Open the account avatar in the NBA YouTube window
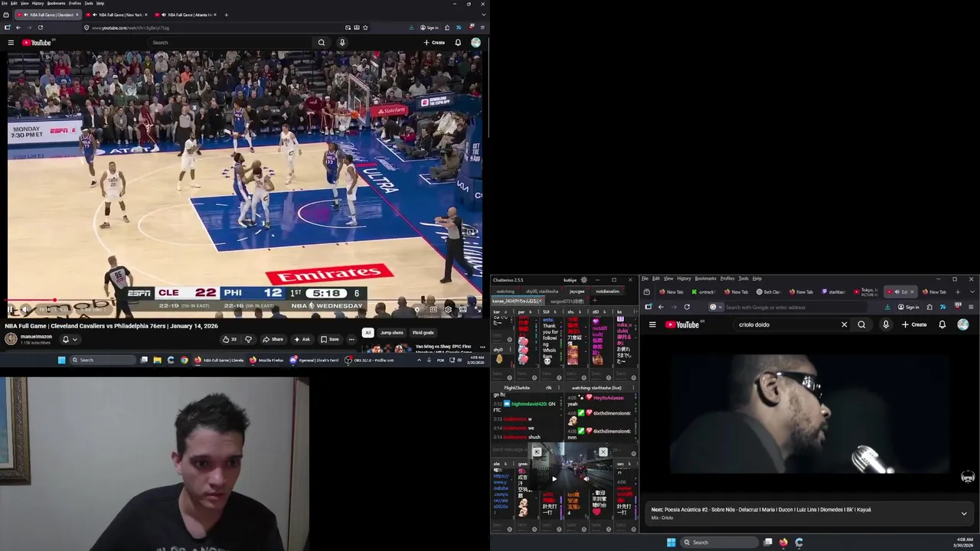This screenshot has height=551, width=980. (475, 43)
